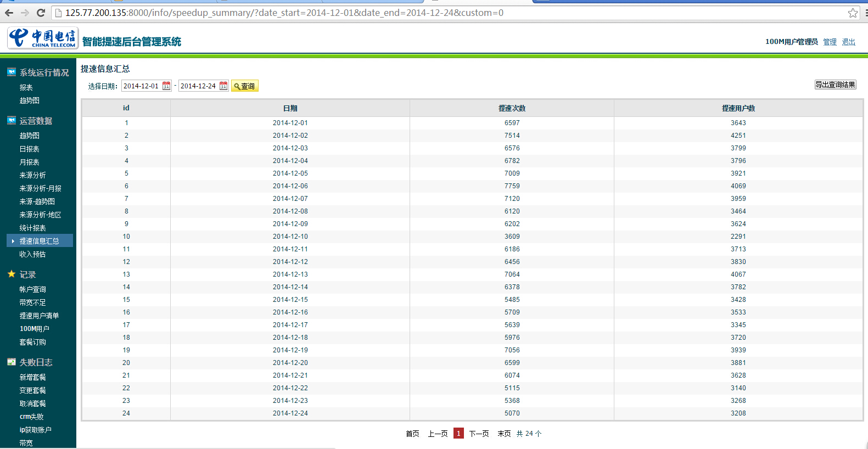This screenshot has width=868, height=449.
Task: Click the browser forward arrow
Action: [25, 13]
